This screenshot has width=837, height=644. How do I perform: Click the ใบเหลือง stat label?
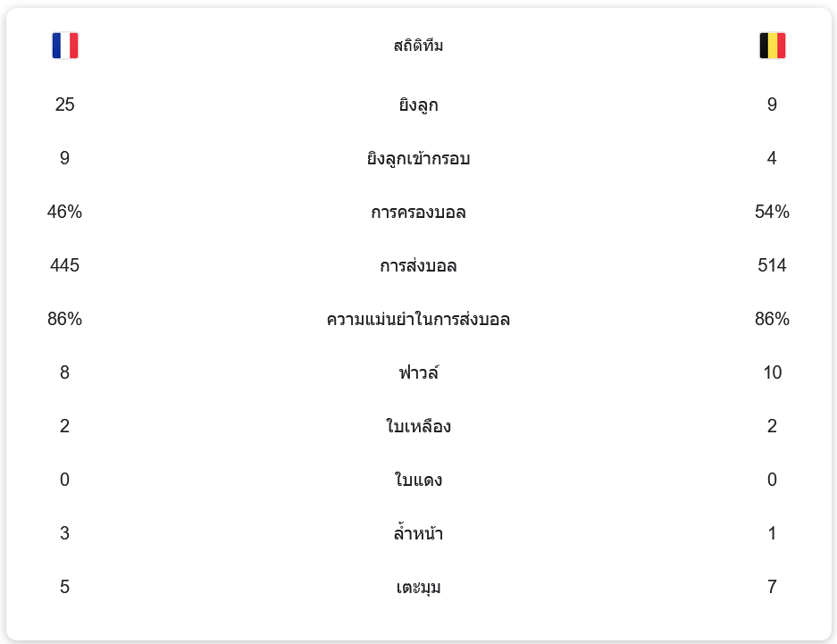(418, 427)
